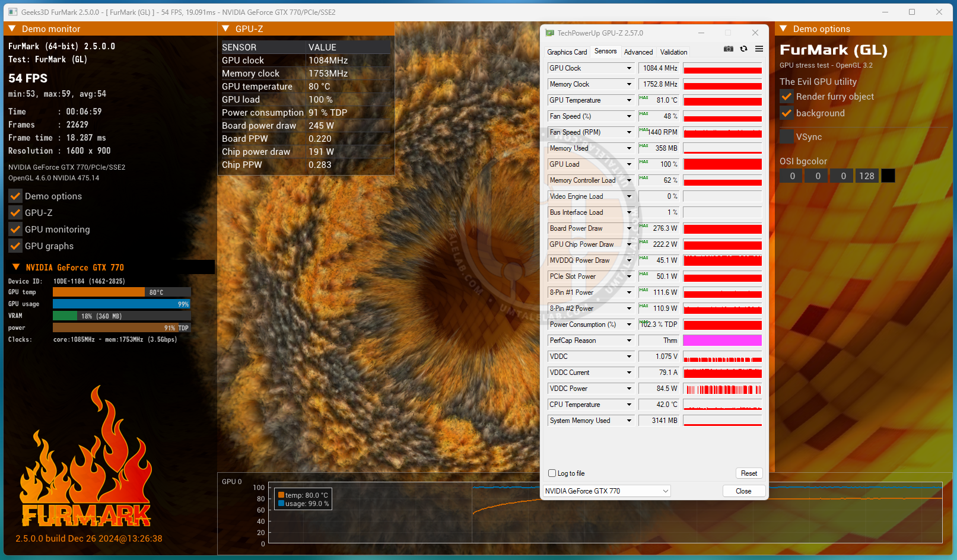Click the FurMark window title icon
This screenshot has width=957, height=560.
point(12,12)
